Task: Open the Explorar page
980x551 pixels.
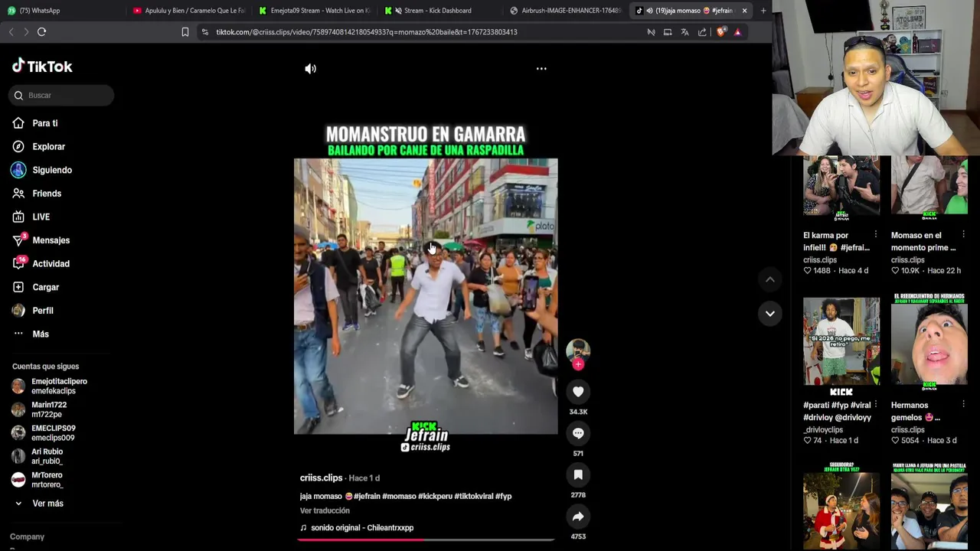Action: (48, 147)
